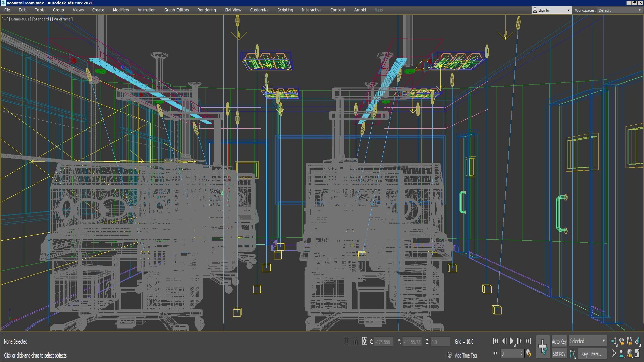Toggle Absolute/Offset transform type-in mode
This screenshot has height=362, width=644.
coord(365,342)
